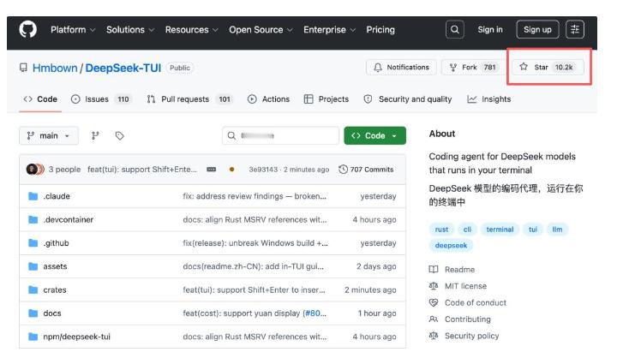Expand the Open Source menu

tap(261, 29)
